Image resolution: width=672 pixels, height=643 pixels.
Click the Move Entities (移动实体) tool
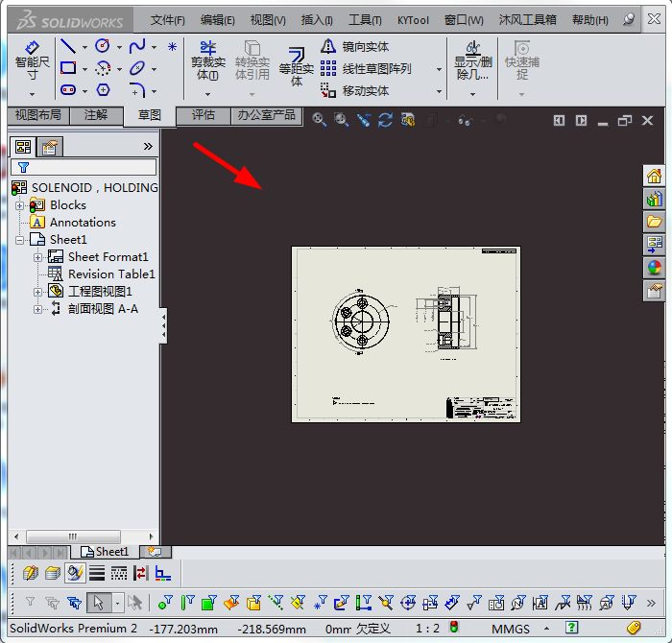tap(355, 91)
